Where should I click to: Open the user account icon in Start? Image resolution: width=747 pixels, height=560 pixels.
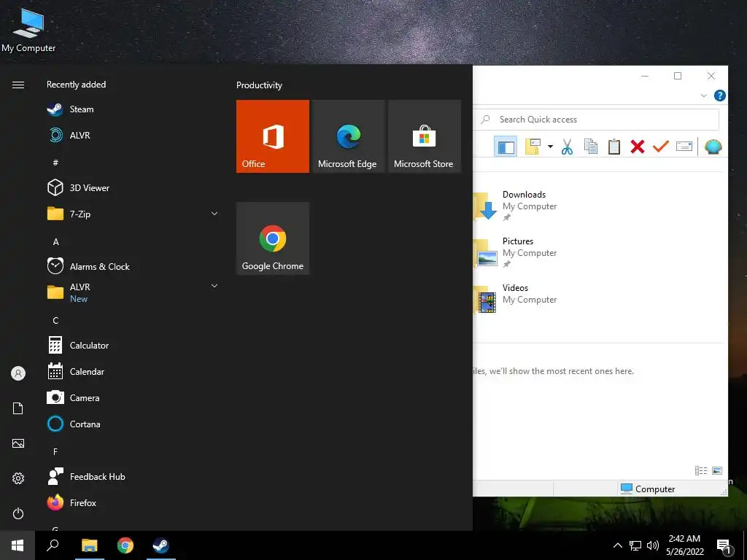[18, 373]
